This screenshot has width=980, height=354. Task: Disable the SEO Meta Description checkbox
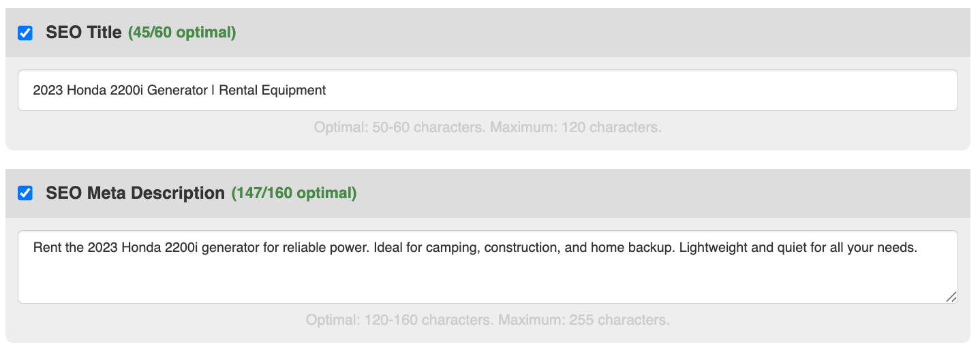(25, 193)
